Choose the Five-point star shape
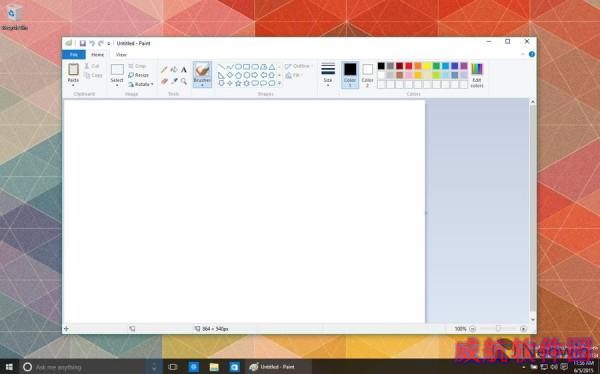This screenshot has height=374, width=600. click(238, 83)
